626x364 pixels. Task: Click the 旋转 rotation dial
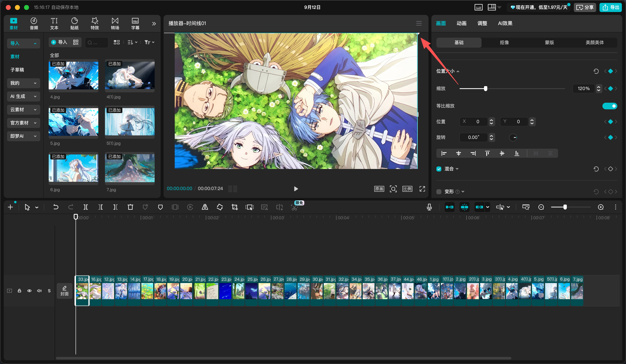click(513, 137)
